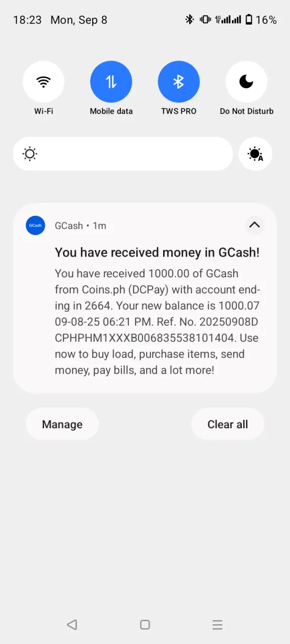Tap the battery status icon
The image size is (290, 644).
coord(249,20)
